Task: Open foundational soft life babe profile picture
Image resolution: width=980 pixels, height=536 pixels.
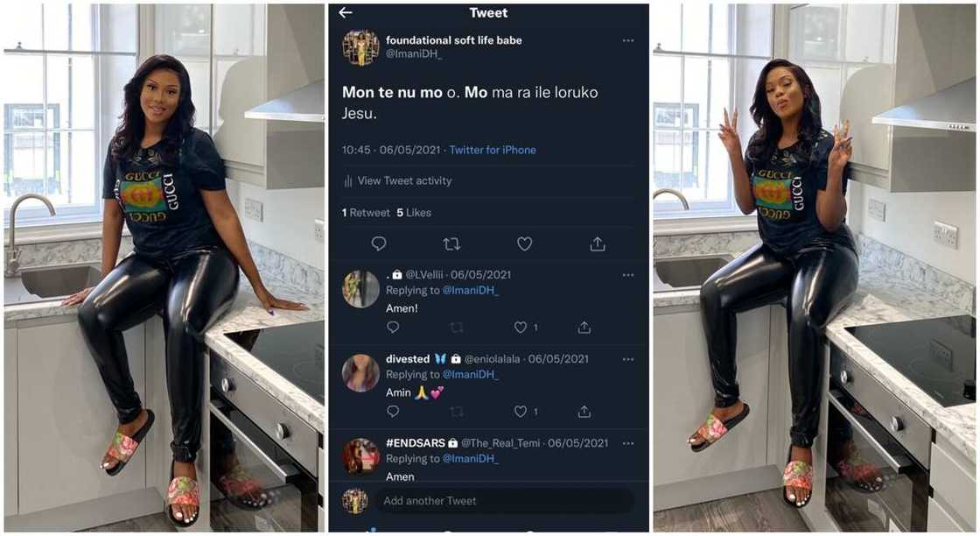Action: coord(360,47)
